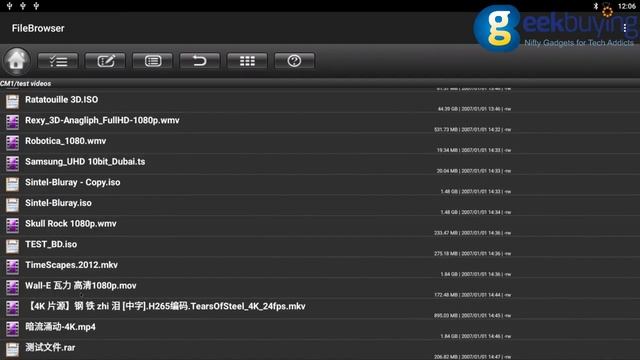640x360 pixels.
Task: Click the video icon of Wall-E 1080p.mov
Action: tap(12, 287)
